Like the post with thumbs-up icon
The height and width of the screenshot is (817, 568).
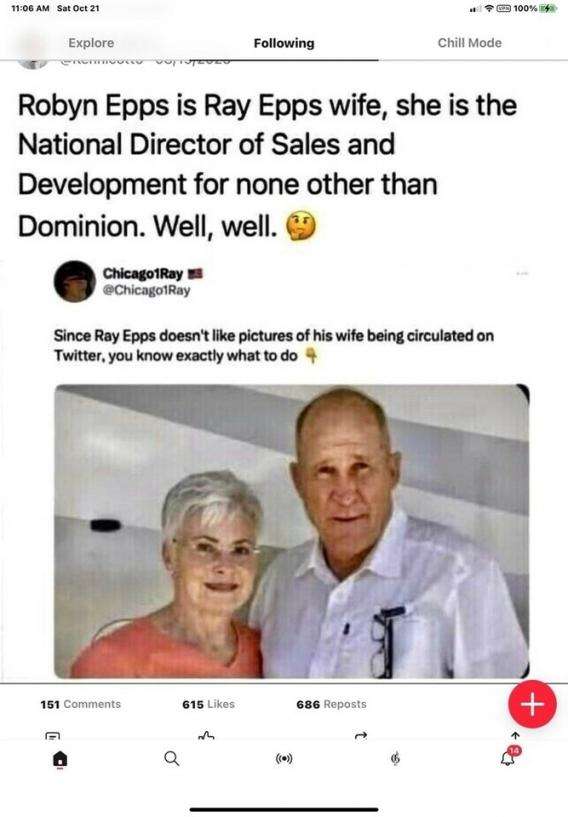tap(206, 736)
